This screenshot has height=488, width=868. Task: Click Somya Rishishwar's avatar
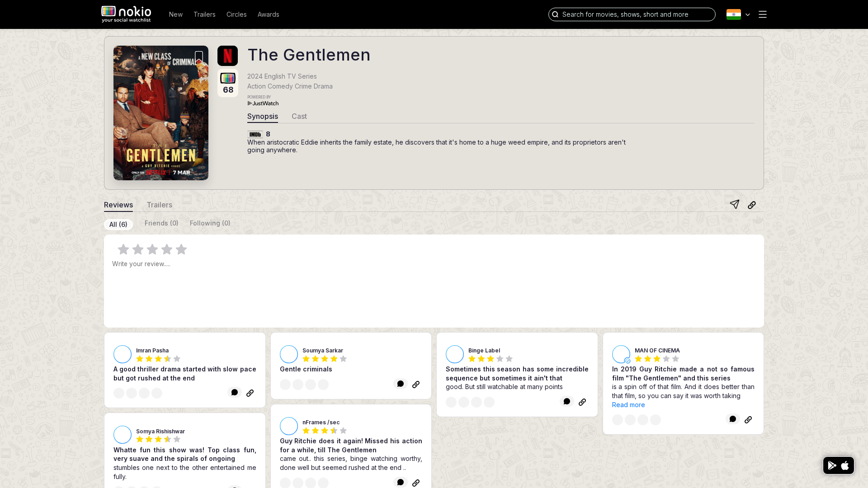[123, 435]
